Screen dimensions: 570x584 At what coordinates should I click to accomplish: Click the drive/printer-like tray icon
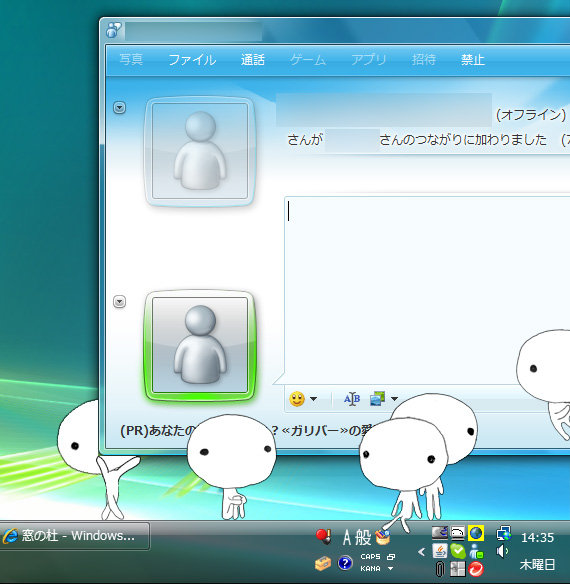(457, 533)
